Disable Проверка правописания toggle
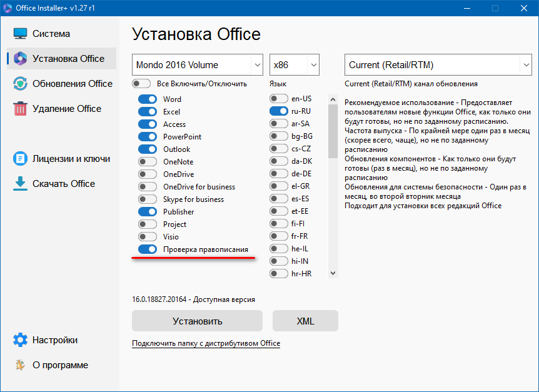The width and height of the screenshot is (539, 392). [148, 249]
